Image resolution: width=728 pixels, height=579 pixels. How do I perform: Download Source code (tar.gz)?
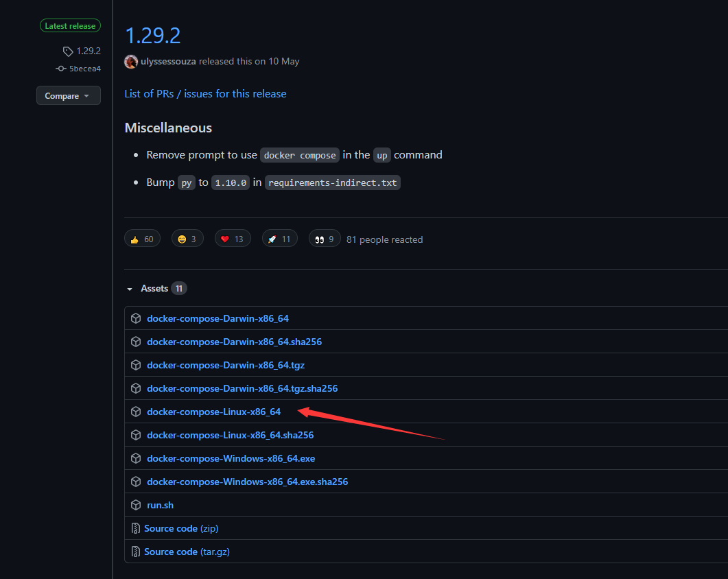(x=187, y=552)
